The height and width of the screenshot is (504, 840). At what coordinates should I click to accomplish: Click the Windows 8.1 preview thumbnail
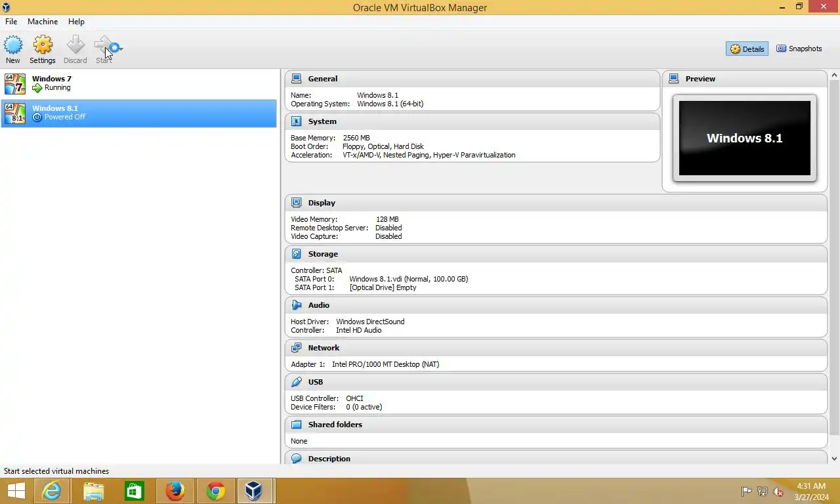(745, 138)
